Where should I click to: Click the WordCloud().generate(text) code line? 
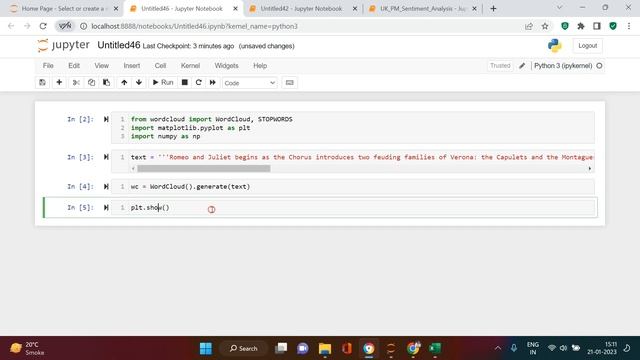190,187
